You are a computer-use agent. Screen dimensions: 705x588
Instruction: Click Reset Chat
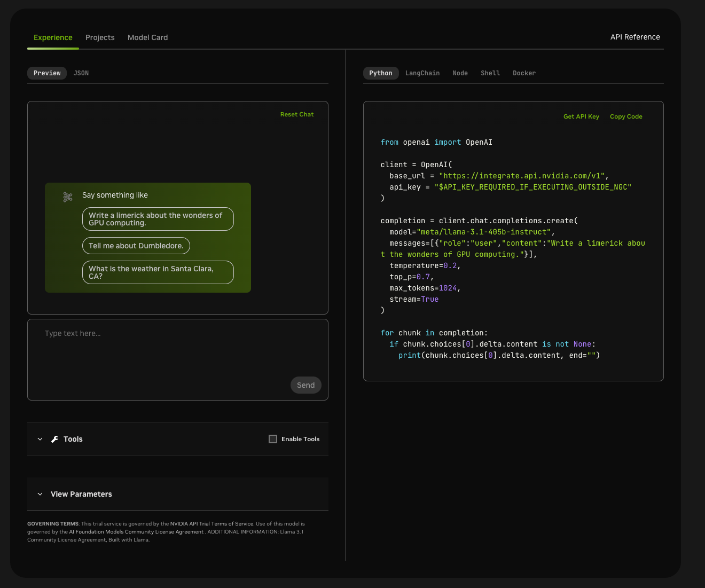point(297,114)
